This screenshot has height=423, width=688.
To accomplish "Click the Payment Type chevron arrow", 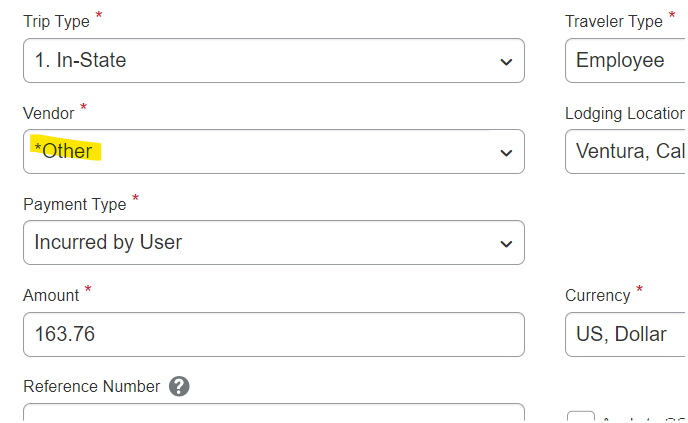I will [x=506, y=244].
